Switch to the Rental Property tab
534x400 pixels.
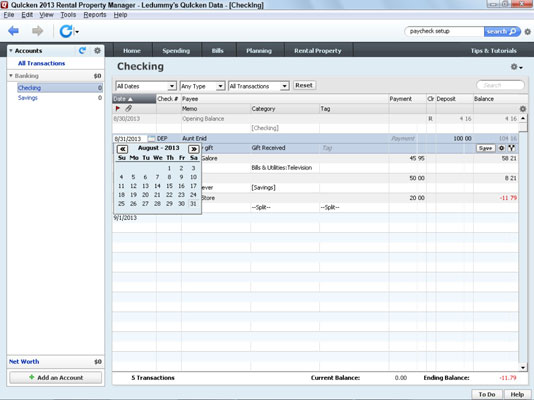coord(318,51)
